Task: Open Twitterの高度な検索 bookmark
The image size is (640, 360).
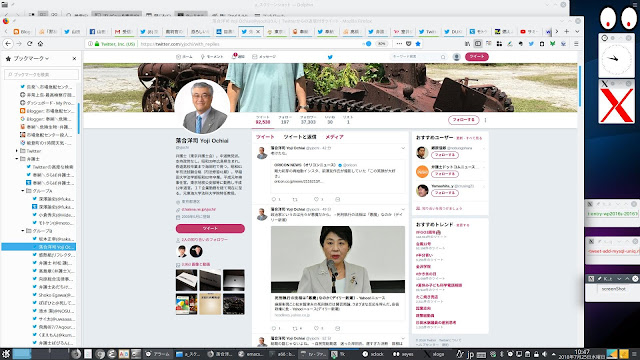Action: 50,167
